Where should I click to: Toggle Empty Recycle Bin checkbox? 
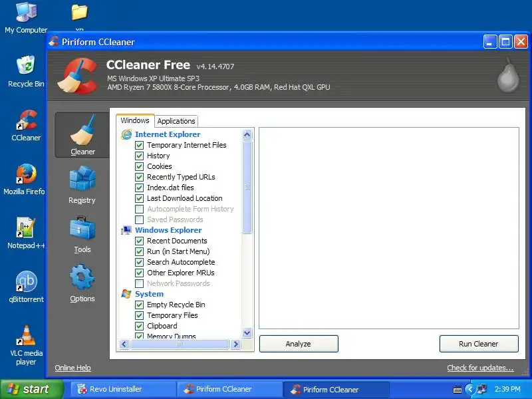139,305
